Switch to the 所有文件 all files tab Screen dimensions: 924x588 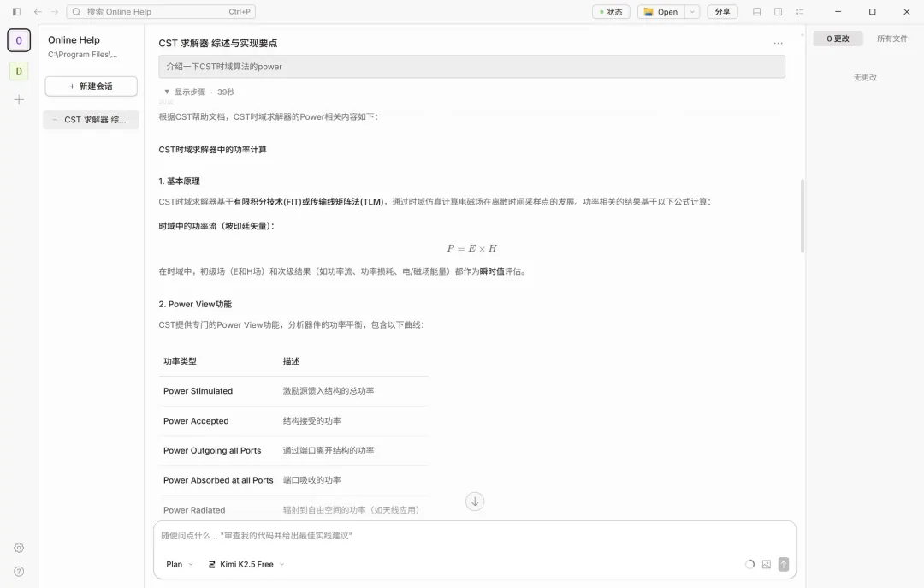(x=892, y=39)
